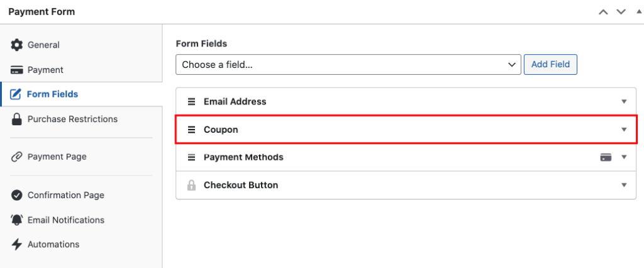644x268 pixels.
Task: Click the Email Notifications bell icon
Action: 17,220
